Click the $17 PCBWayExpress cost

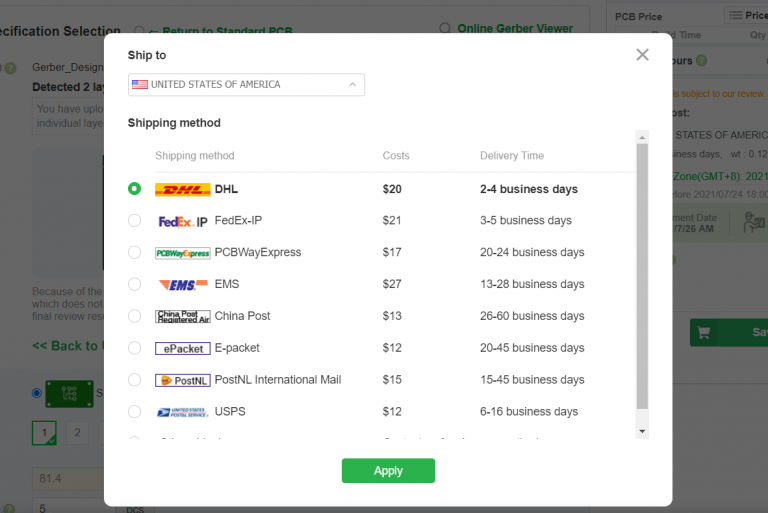click(392, 252)
